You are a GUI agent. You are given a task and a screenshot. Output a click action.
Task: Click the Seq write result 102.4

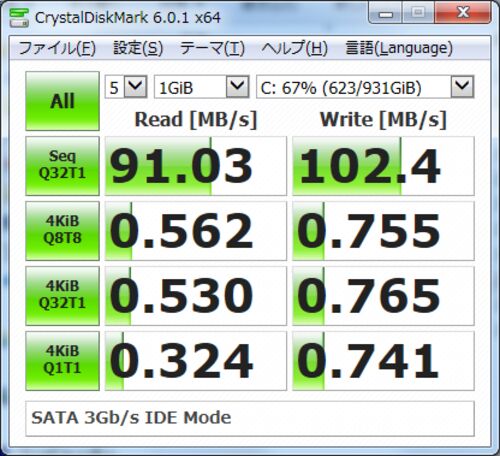tap(383, 166)
